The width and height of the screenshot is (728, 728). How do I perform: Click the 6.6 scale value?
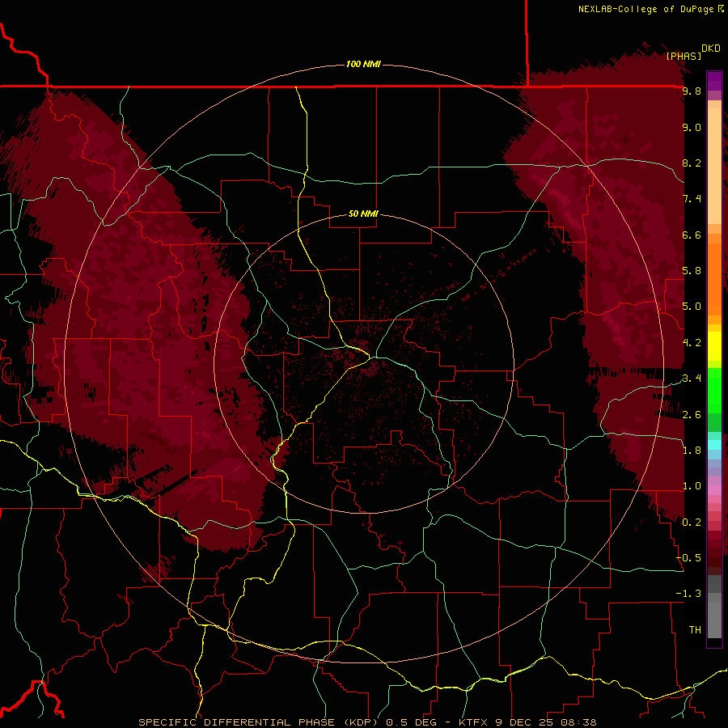692,235
